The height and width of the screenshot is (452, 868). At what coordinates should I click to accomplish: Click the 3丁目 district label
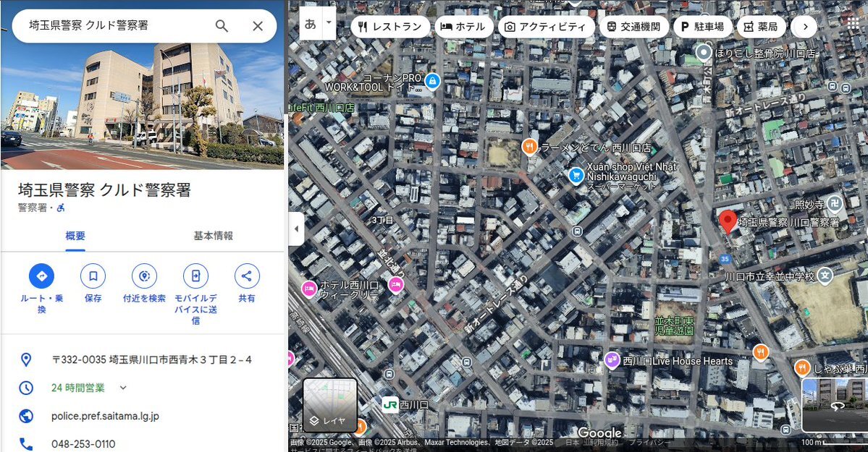pyautogui.click(x=382, y=220)
